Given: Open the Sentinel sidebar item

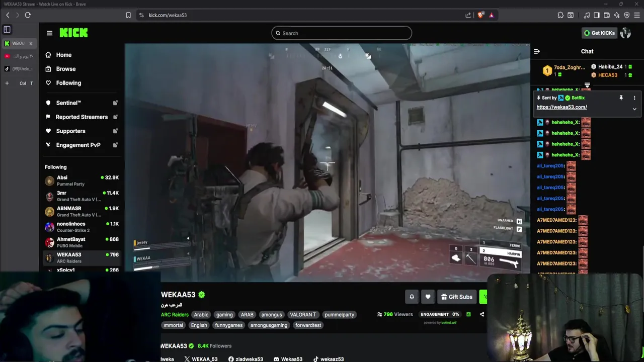Looking at the screenshot, I should point(82,103).
